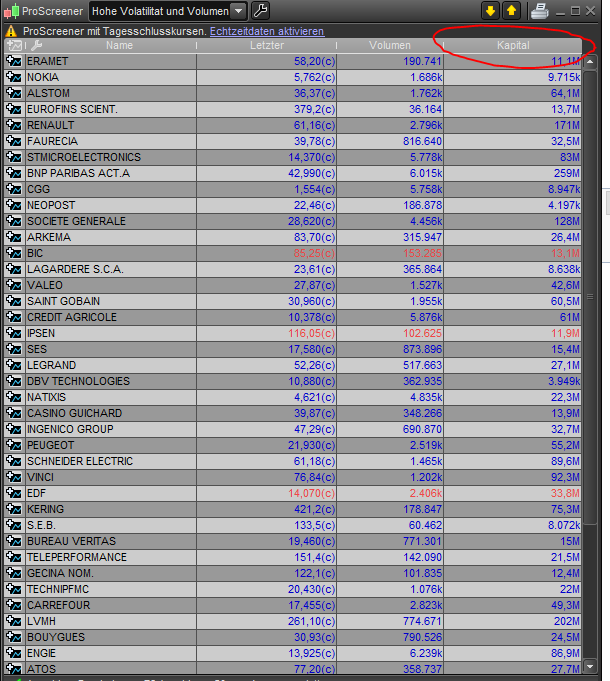Viewport: 610px width, 681px height.
Task: Sort by the Kapital column header
Action: click(x=513, y=45)
